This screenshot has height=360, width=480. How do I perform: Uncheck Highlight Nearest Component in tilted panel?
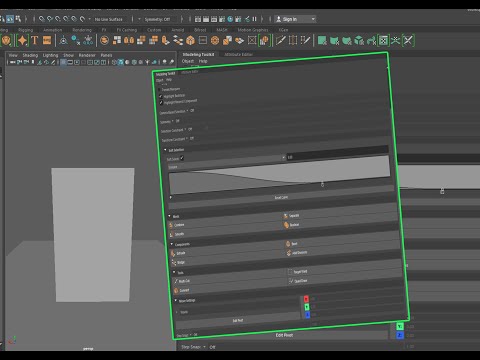161,103
